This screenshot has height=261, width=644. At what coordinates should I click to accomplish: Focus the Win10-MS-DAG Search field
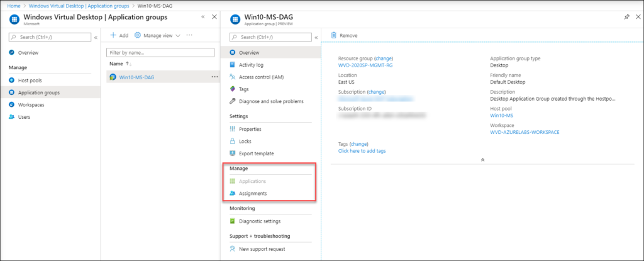[x=270, y=37]
